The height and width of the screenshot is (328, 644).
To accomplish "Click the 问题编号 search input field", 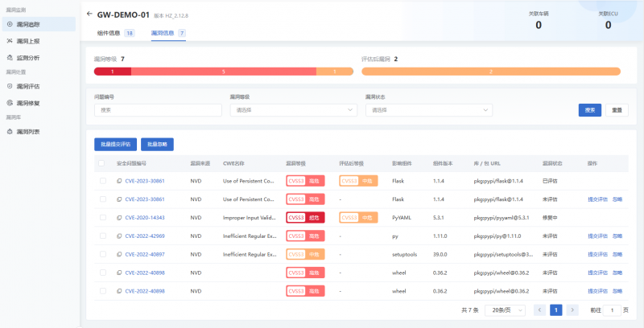I will point(156,109).
